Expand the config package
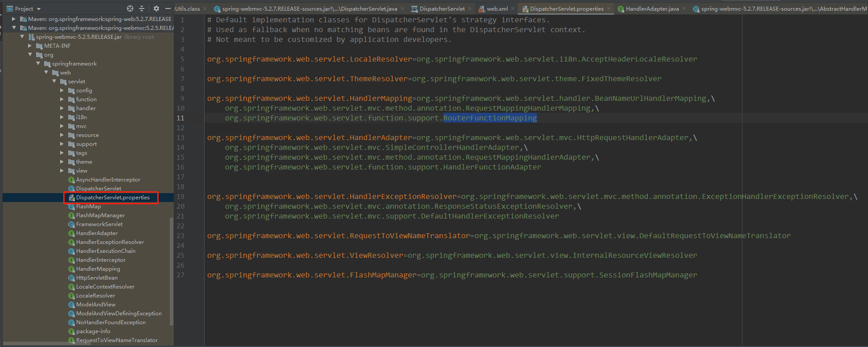 click(62, 90)
